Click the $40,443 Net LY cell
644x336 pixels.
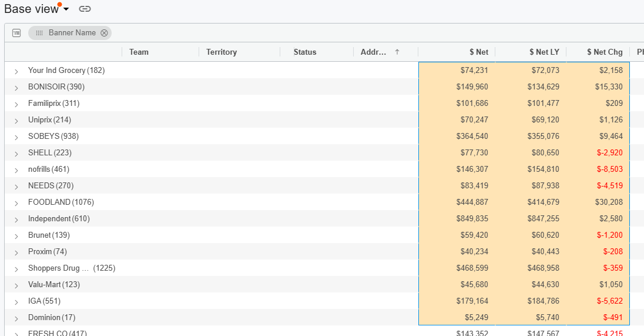tap(531, 251)
